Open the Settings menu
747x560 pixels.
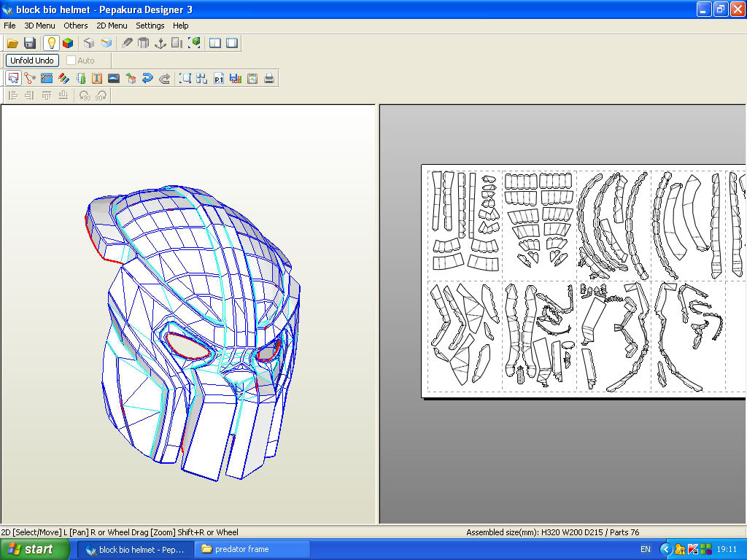coord(150,26)
